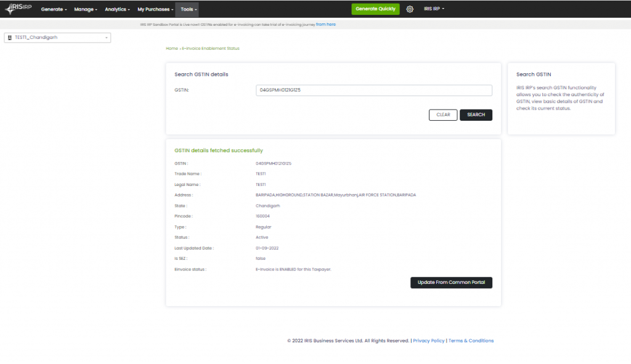
Task: Click Update From Common Portal
Action: pos(451,282)
